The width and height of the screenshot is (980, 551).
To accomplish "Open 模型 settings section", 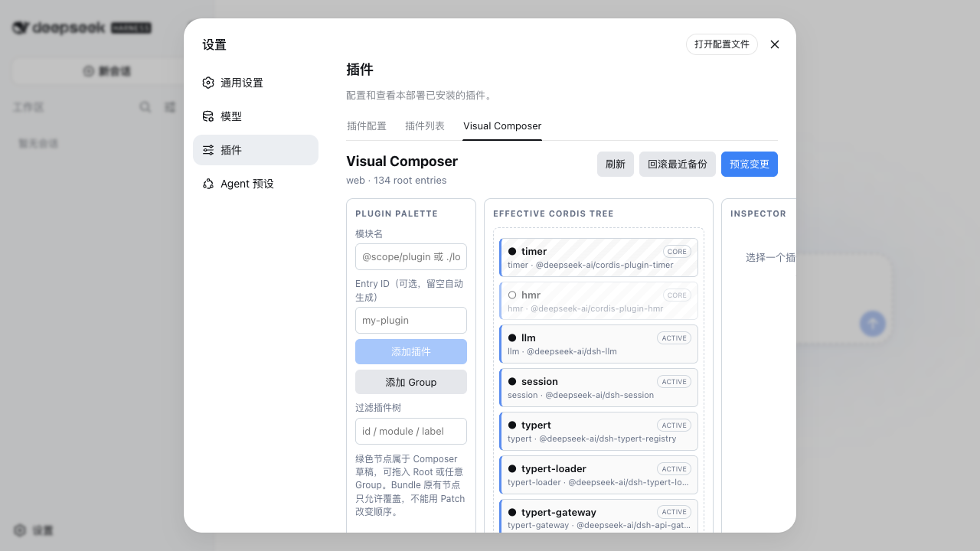I will tap(256, 116).
